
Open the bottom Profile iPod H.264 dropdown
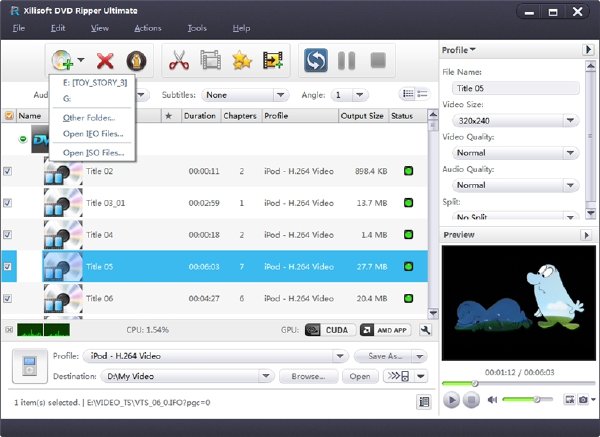pyautogui.click(x=216, y=356)
